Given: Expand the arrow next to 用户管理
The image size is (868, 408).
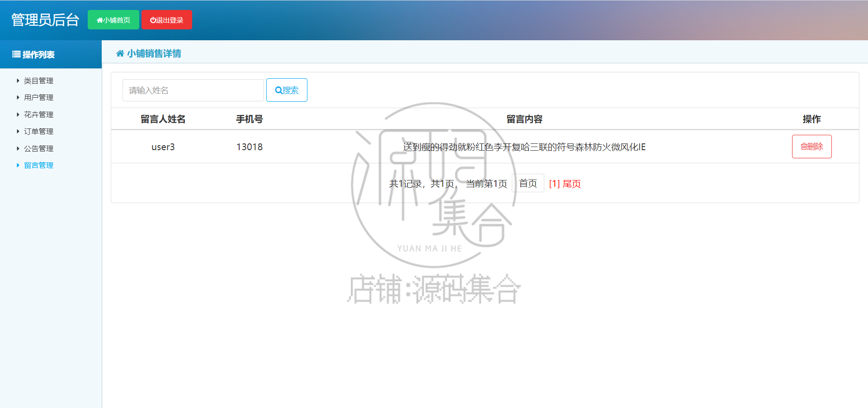Looking at the screenshot, I should [x=18, y=97].
